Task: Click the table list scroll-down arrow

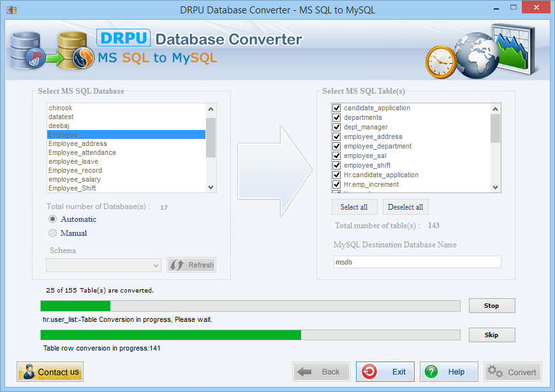Action: click(x=495, y=187)
